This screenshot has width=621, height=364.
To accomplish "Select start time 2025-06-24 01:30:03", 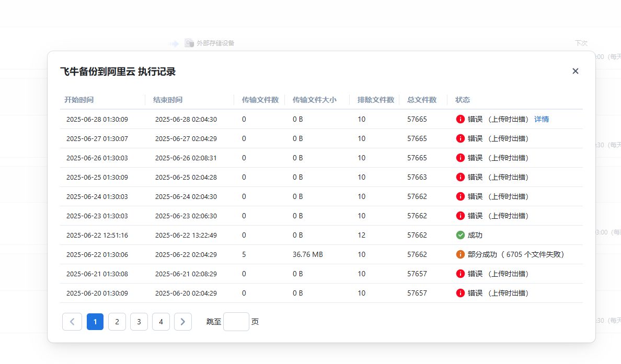I will (97, 197).
